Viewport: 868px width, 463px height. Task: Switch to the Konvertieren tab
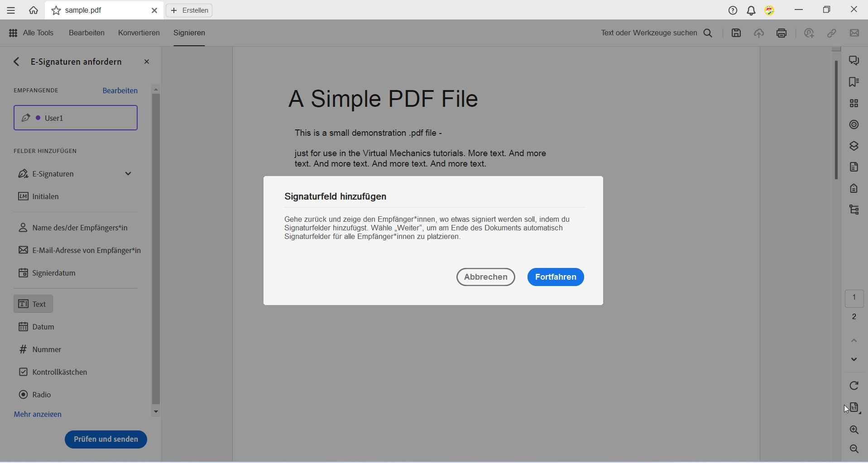click(x=139, y=33)
